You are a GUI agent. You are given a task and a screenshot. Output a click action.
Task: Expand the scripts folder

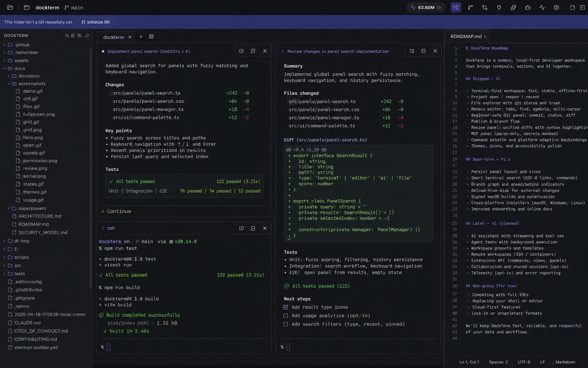(4, 257)
